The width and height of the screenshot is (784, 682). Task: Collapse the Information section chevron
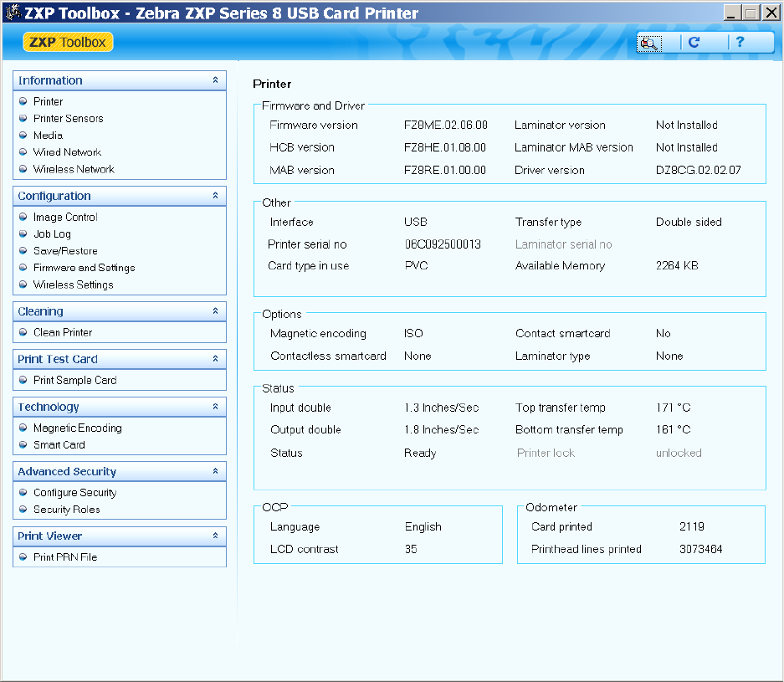click(216, 80)
